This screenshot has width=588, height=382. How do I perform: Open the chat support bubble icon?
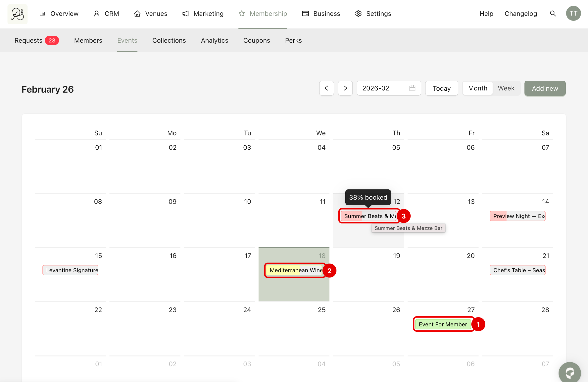569,372
